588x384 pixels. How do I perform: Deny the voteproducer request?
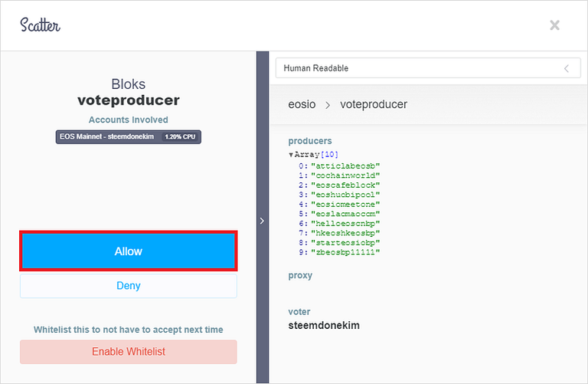pos(129,286)
